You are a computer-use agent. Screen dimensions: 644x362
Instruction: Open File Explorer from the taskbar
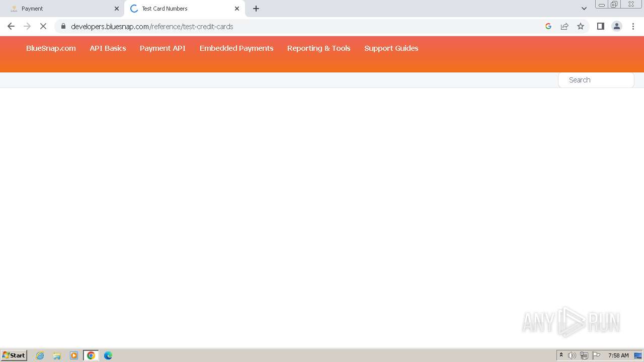pyautogui.click(x=57, y=355)
